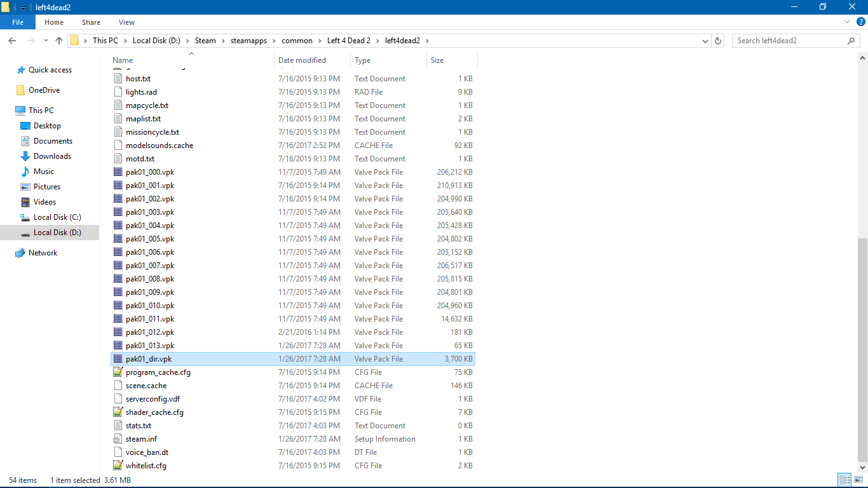Screen dimensions: 868x488
Task: Select the modelsounds.cache file name
Action: point(159,146)
